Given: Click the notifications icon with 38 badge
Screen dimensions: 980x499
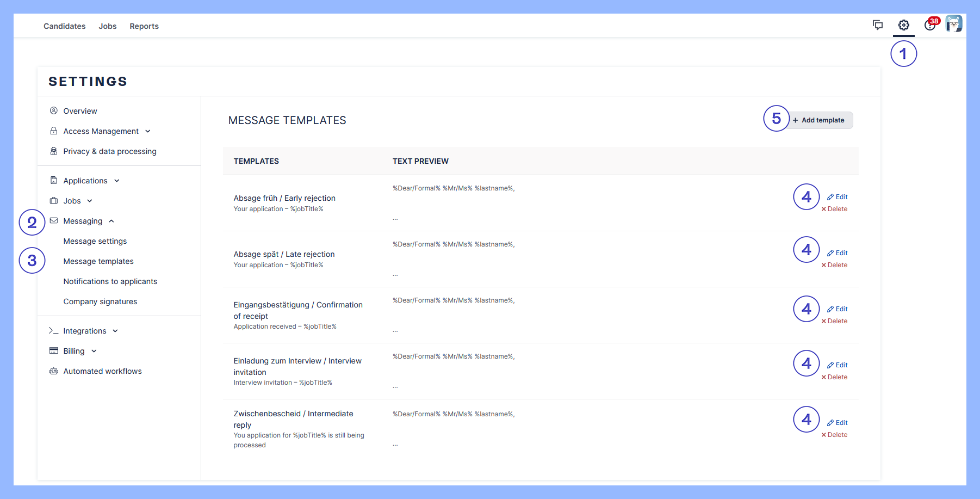Looking at the screenshot, I should (930, 25).
